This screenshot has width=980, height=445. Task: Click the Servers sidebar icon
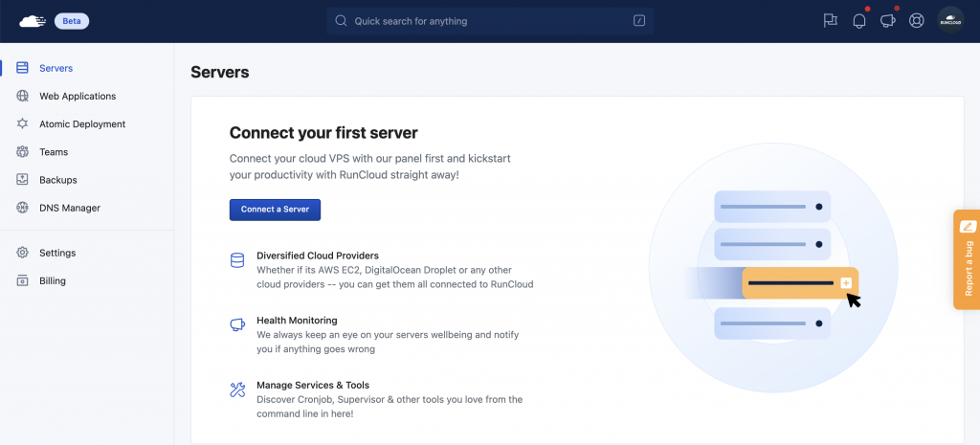23,68
